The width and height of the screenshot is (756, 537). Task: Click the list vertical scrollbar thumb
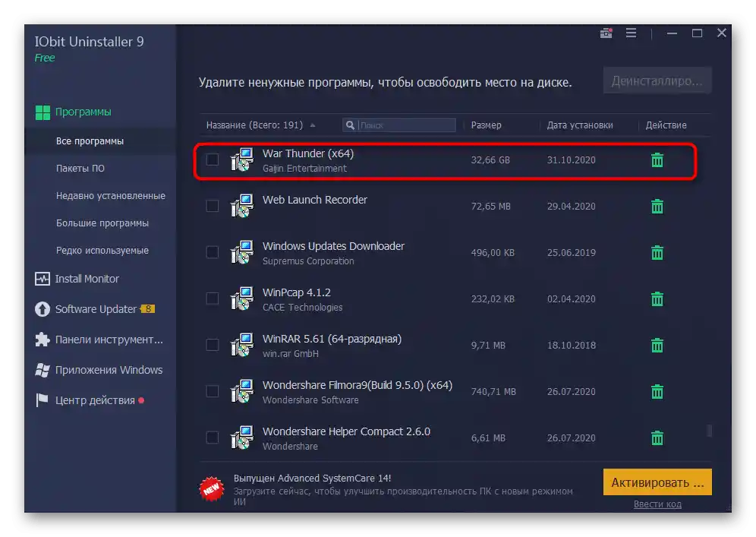coord(709,430)
